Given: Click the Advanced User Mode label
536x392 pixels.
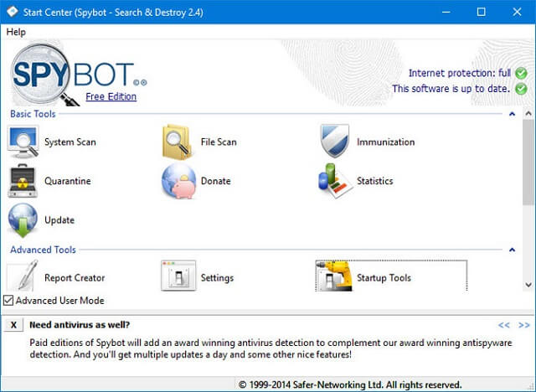Looking at the screenshot, I should (59, 301).
